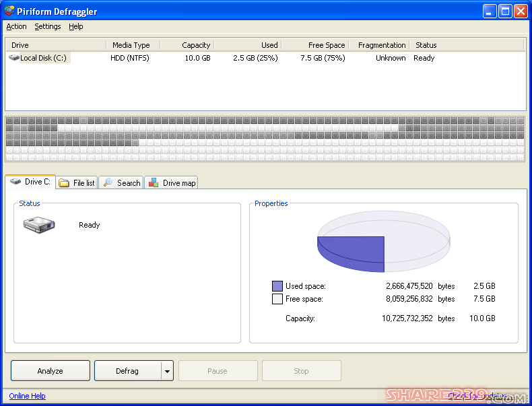Open the Action menu
Screen dimensions: 532x406
(x=16, y=26)
